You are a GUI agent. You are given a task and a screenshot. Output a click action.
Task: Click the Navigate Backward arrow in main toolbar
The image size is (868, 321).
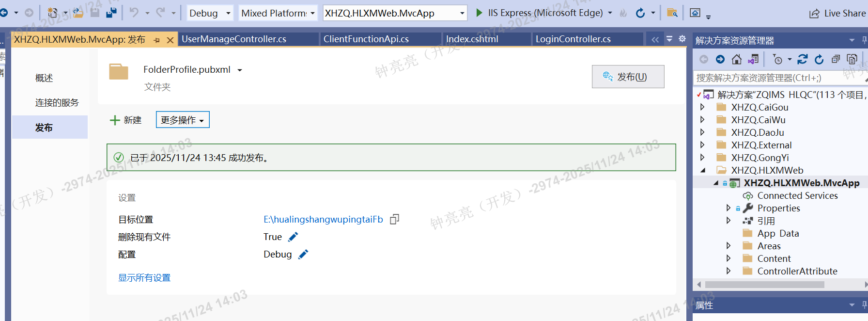tap(4, 13)
